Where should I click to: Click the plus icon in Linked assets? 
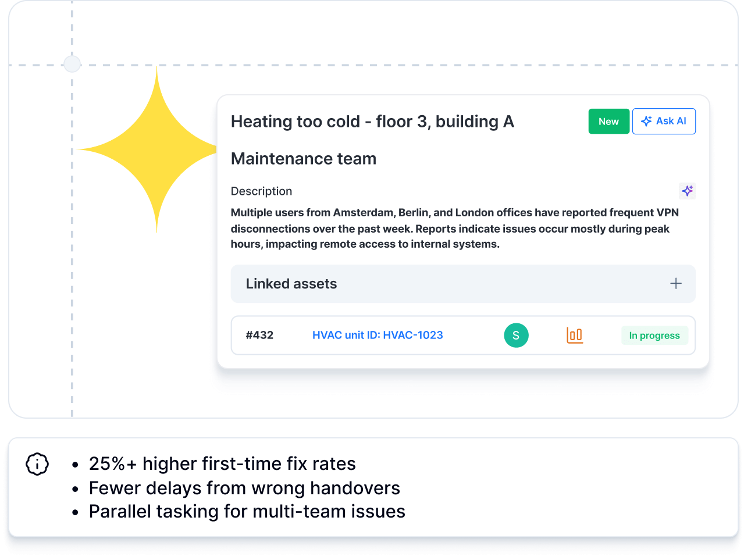[675, 284]
